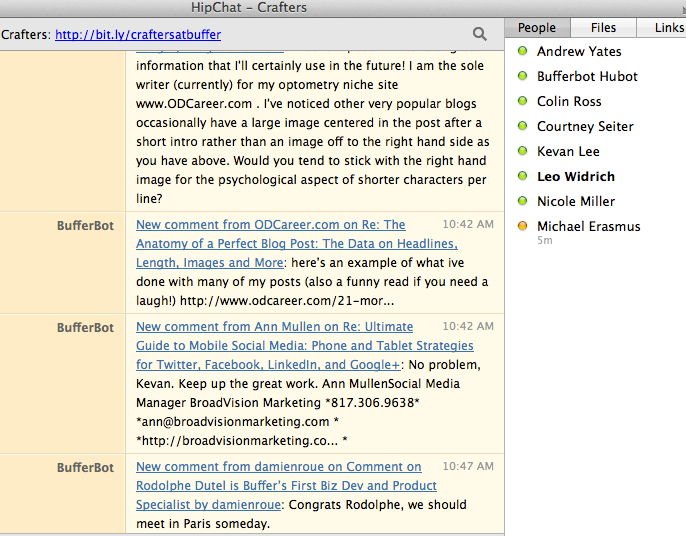This screenshot has height=536, width=686.
Task: Open the New comment from ODCareer.com link
Action: (x=297, y=243)
